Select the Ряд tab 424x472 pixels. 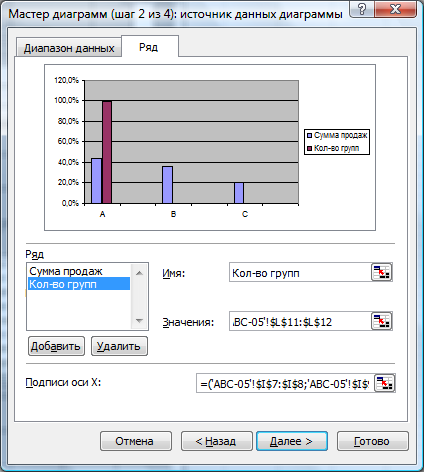click(x=149, y=47)
